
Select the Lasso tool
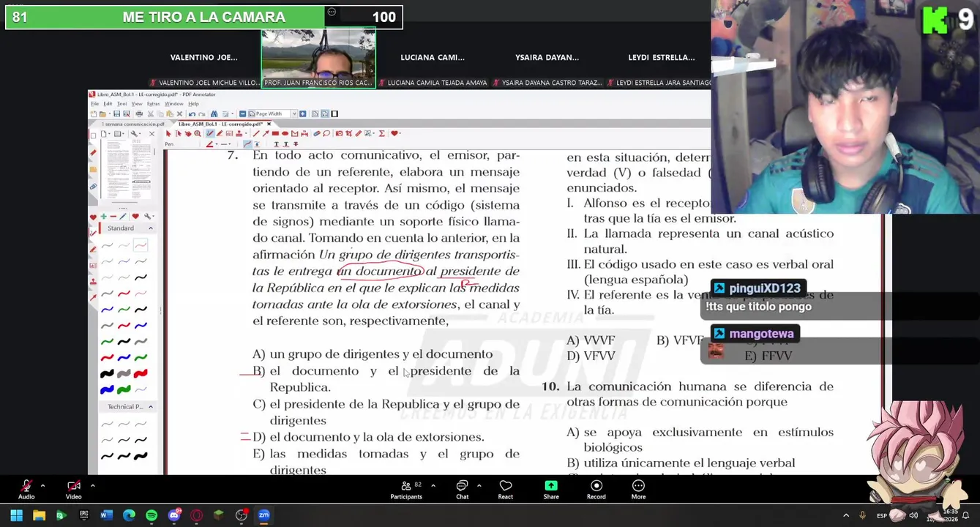(x=326, y=133)
